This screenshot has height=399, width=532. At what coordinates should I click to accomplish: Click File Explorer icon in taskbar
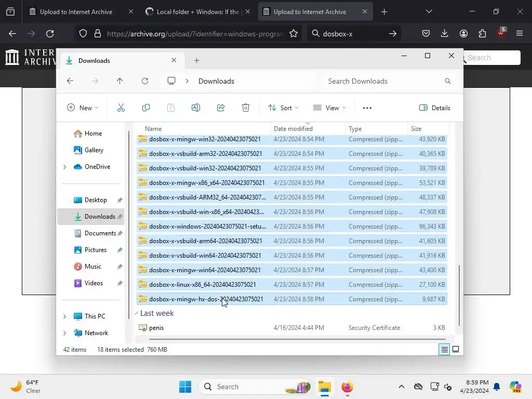click(x=324, y=387)
